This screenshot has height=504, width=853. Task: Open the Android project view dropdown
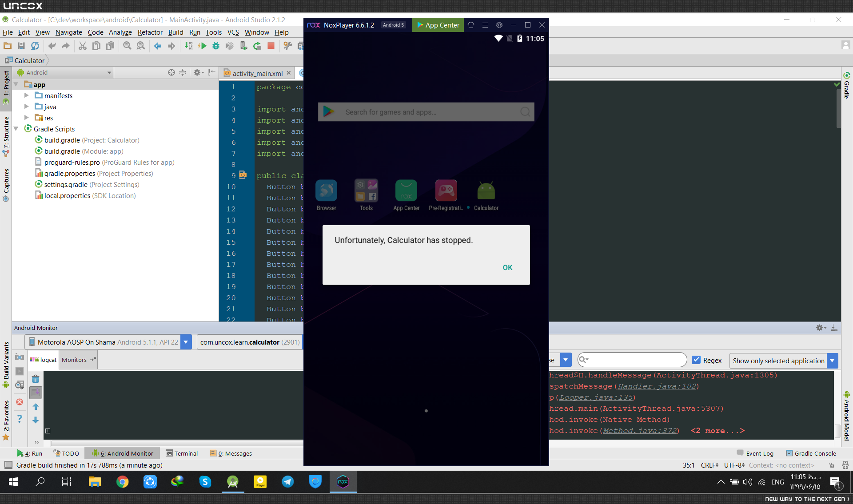tap(64, 72)
